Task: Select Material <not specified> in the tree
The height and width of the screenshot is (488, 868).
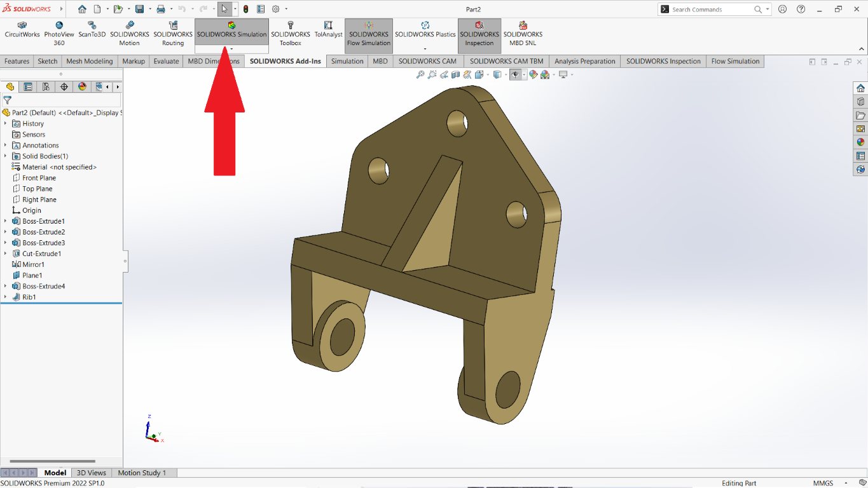Action: (x=59, y=167)
